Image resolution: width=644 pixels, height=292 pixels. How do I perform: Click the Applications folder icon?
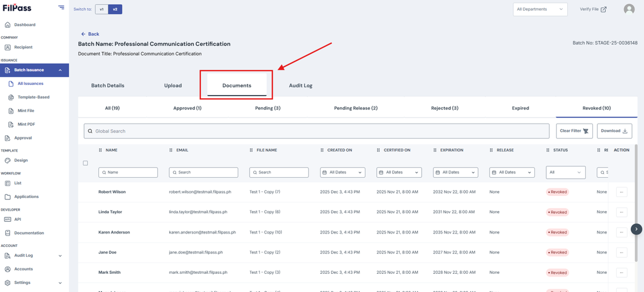tap(8, 196)
